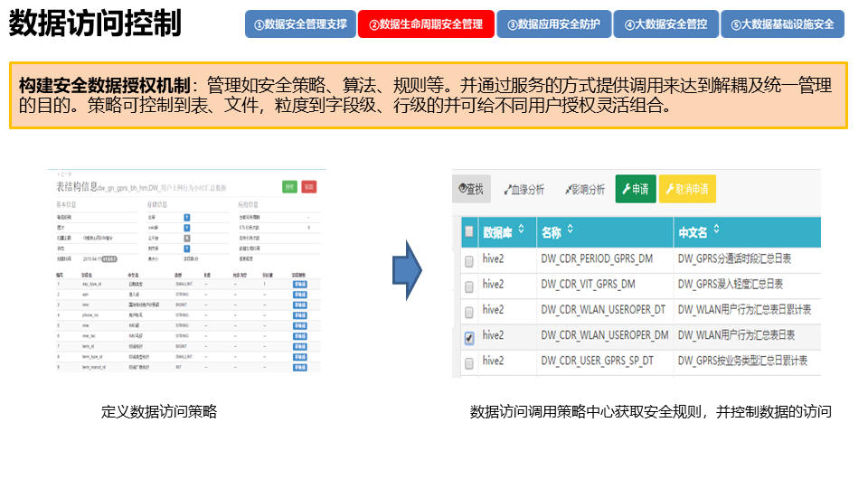The height and width of the screenshot is (488, 868).
Task: Click the 上一步 link above 表结构信息
Action: pos(65,174)
